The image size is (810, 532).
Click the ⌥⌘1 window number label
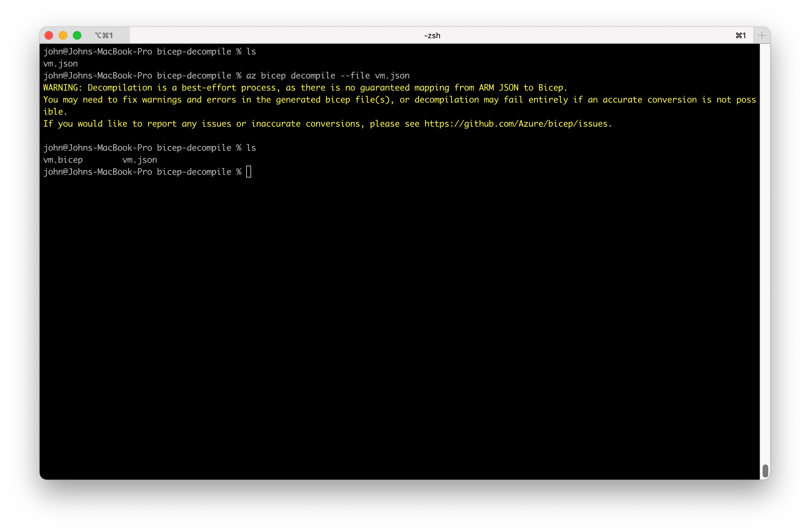(104, 35)
